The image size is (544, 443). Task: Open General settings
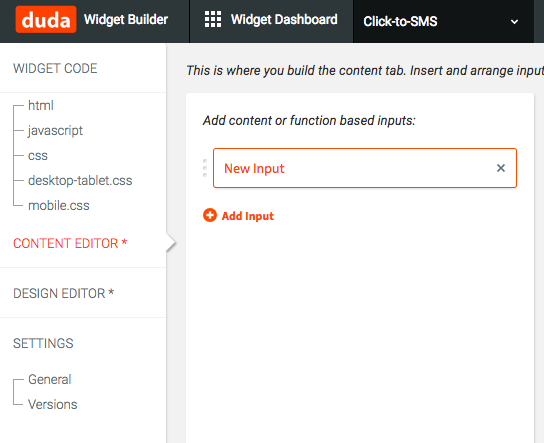click(50, 379)
